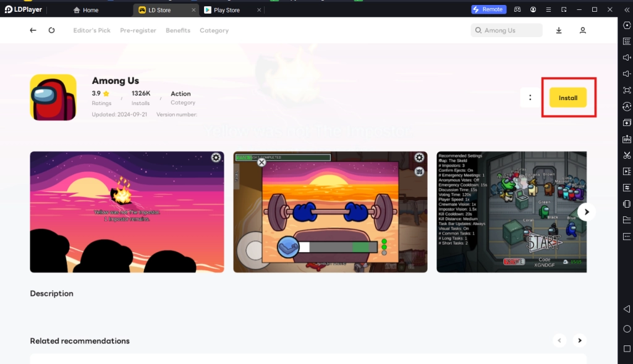Show next screenshot with the right arrow
Image resolution: width=633 pixels, height=364 pixels.
click(586, 212)
